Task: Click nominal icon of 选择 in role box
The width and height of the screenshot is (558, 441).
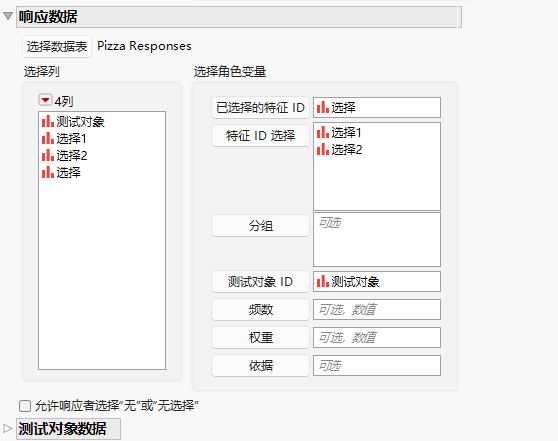Action: tap(323, 107)
